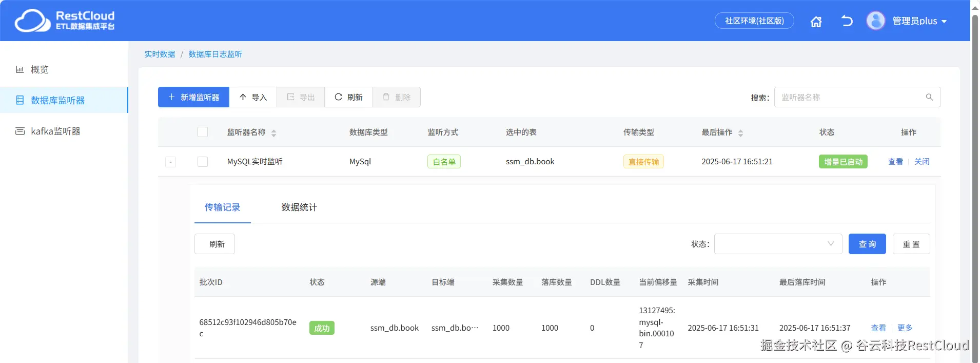Screen dimensions: 980x363
Task: Click 查看 for MySQL实时监听 listener
Action: click(895, 161)
